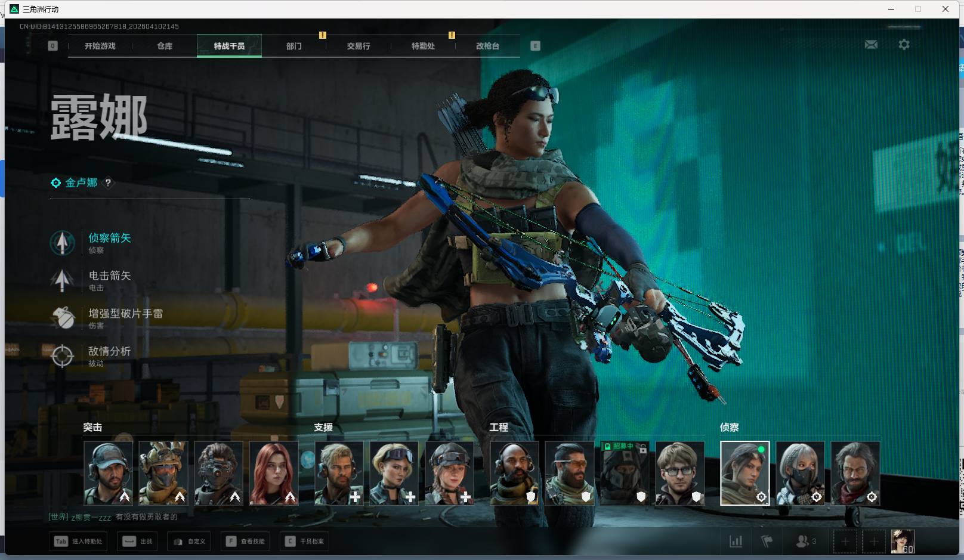Click the flags icon in bottom bar
The height and width of the screenshot is (560, 964).
767,542
